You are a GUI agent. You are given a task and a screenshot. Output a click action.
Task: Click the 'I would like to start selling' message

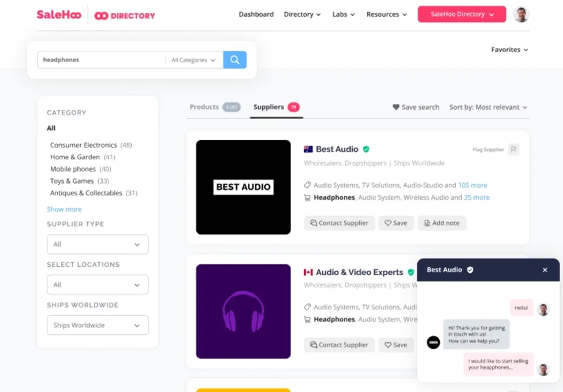(498, 364)
